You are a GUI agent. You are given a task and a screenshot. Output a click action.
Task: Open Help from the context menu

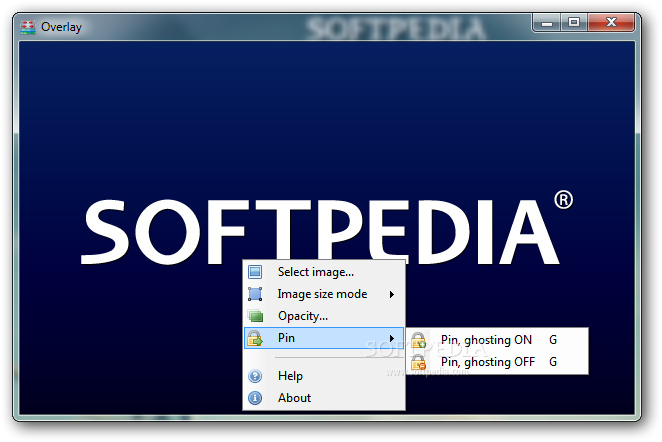[324, 376]
